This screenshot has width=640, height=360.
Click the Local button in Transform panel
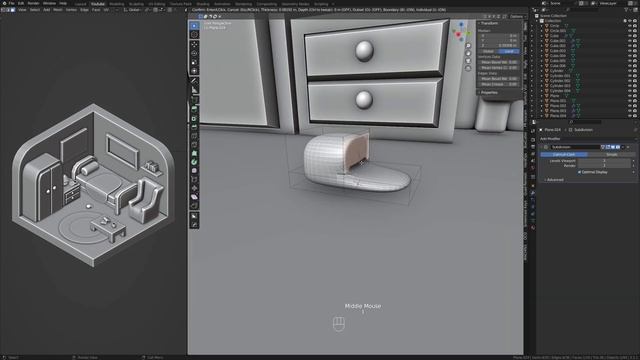point(509,51)
